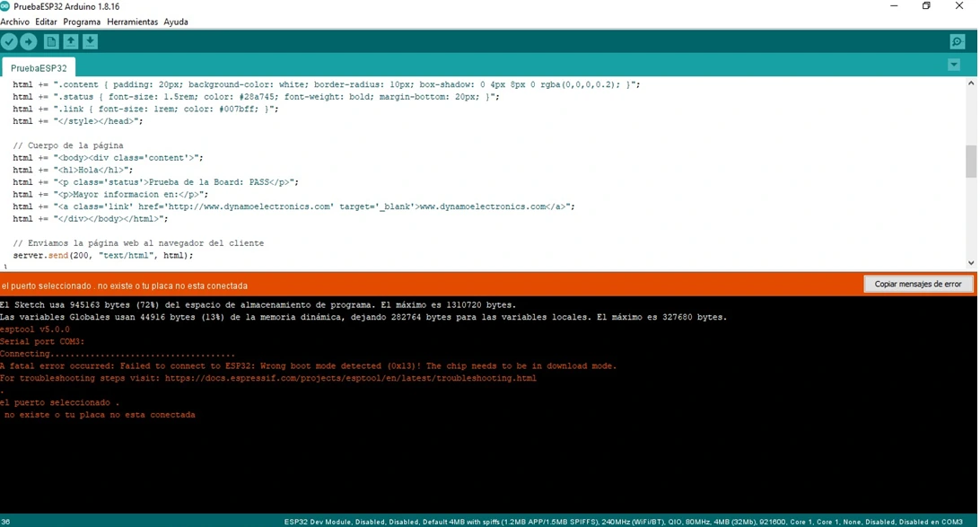Image resolution: width=980 pixels, height=527 pixels.
Task: Click 'Las variables Globales usan' console line
Action: (x=363, y=318)
